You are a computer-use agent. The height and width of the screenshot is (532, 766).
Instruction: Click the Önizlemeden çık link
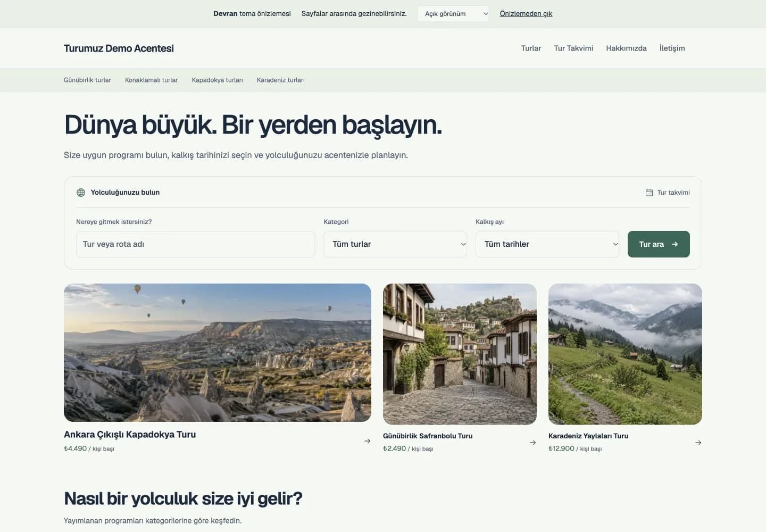[x=526, y=14]
